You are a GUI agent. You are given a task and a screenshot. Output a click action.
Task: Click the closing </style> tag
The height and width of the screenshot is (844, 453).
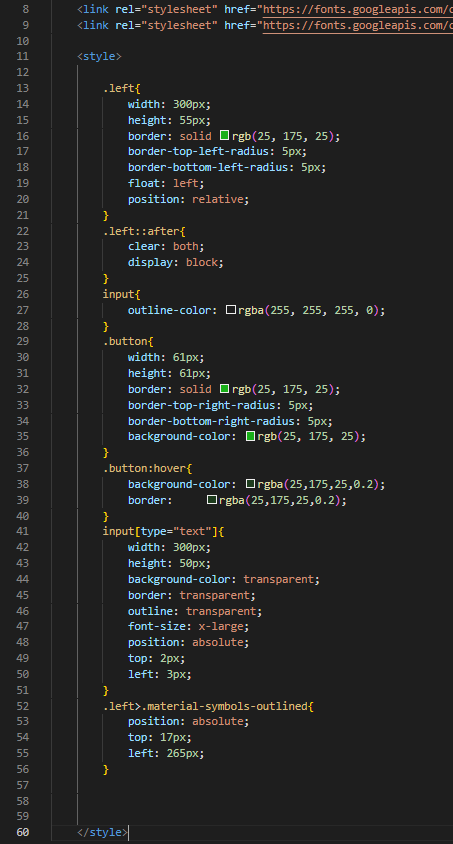point(103,832)
